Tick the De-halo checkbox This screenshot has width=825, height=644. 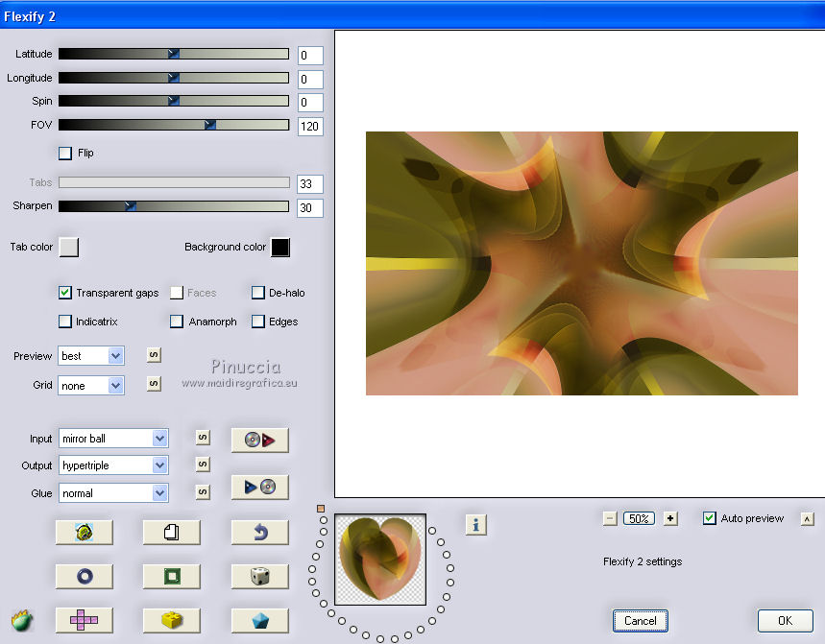coord(257,293)
